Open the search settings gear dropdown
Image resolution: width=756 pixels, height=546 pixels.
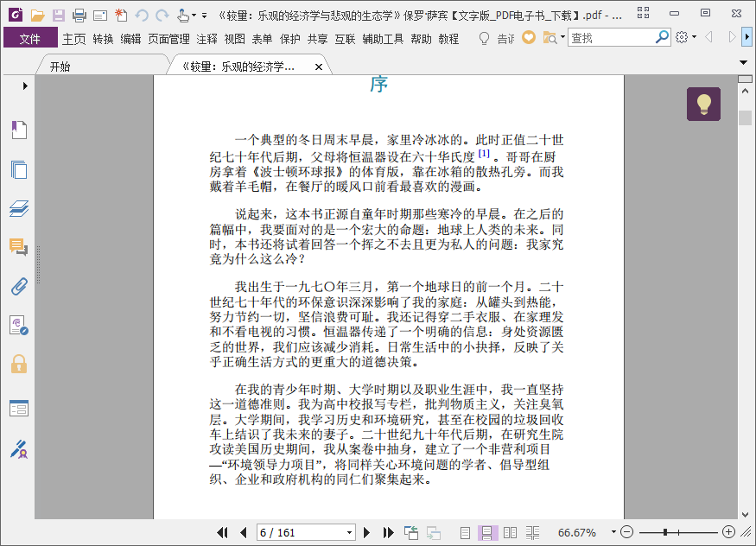coord(686,37)
